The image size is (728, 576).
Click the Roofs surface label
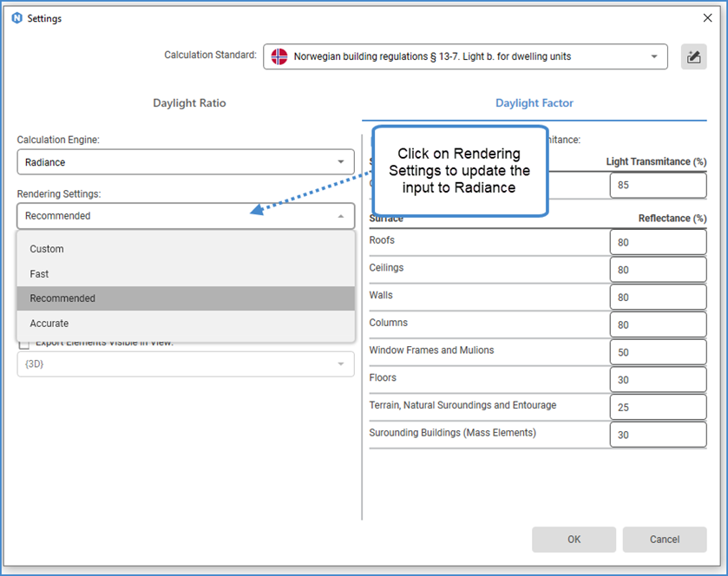pos(382,240)
